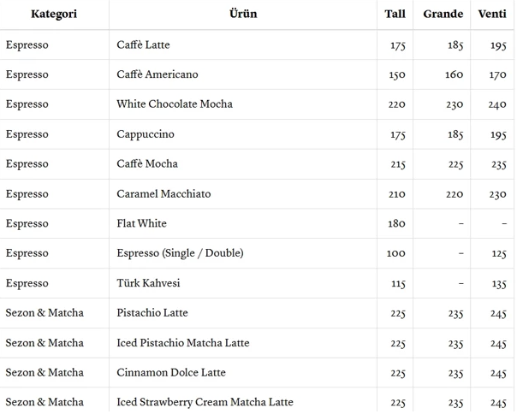Click the Iced Pistachio Matcha Latte cell
Viewport: 523px width, 420px height.
click(x=183, y=343)
